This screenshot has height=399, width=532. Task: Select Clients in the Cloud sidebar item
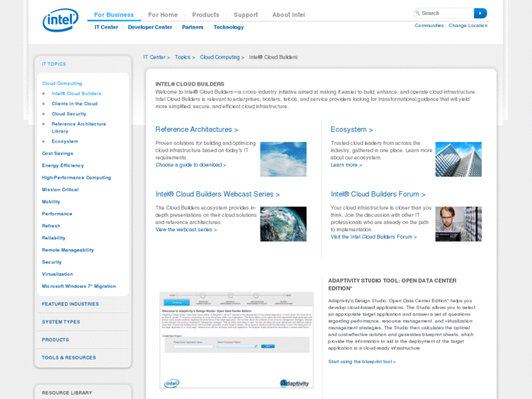click(x=75, y=103)
